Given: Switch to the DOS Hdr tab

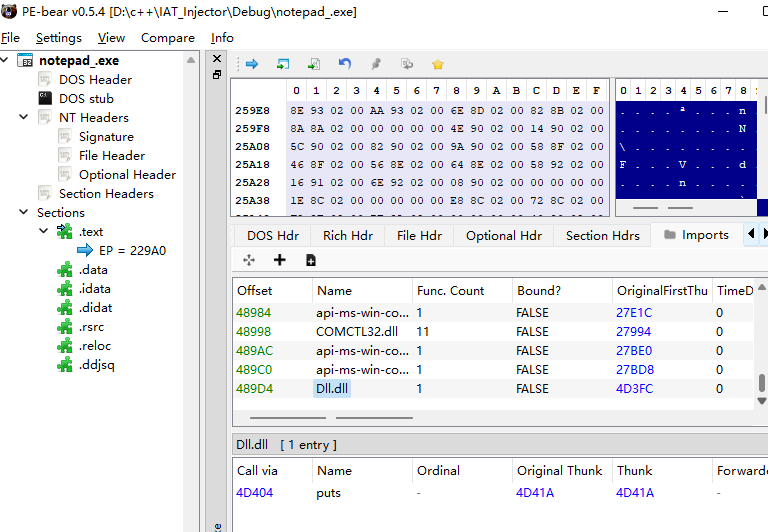Looking at the screenshot, I should (x=273, y=236).
